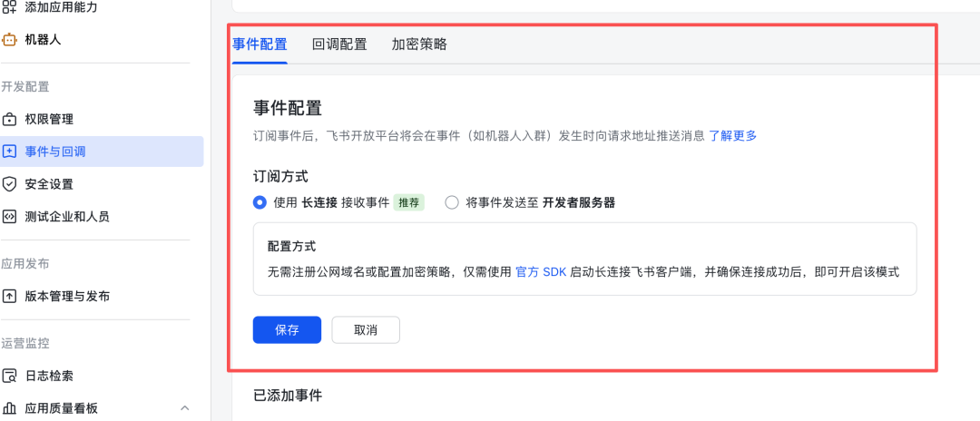Click the 机器人 robot icon in sidebar

coord(10,40)
